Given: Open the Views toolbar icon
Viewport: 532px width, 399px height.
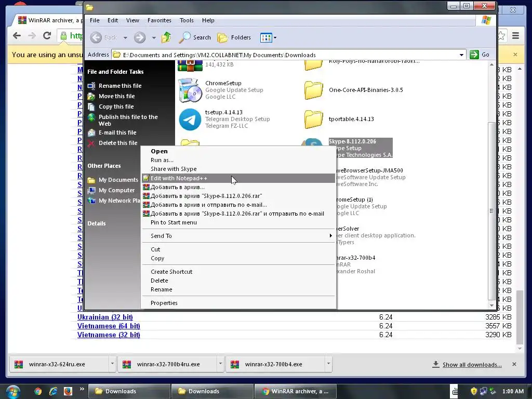Looking at the screenshot, I should tap(266, 37).
